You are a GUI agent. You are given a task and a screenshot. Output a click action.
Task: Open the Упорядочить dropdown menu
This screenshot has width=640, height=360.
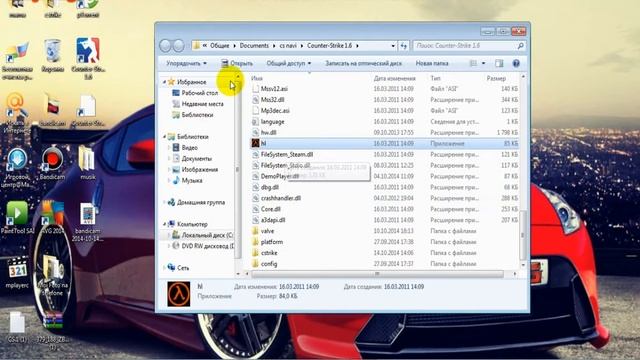186,63
